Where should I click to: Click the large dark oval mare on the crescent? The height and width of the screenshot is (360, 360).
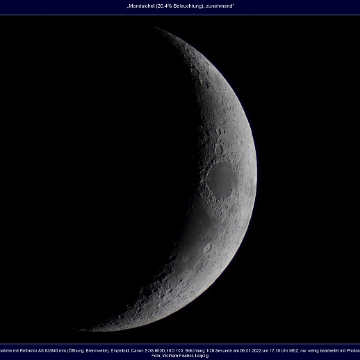(222, 180)
